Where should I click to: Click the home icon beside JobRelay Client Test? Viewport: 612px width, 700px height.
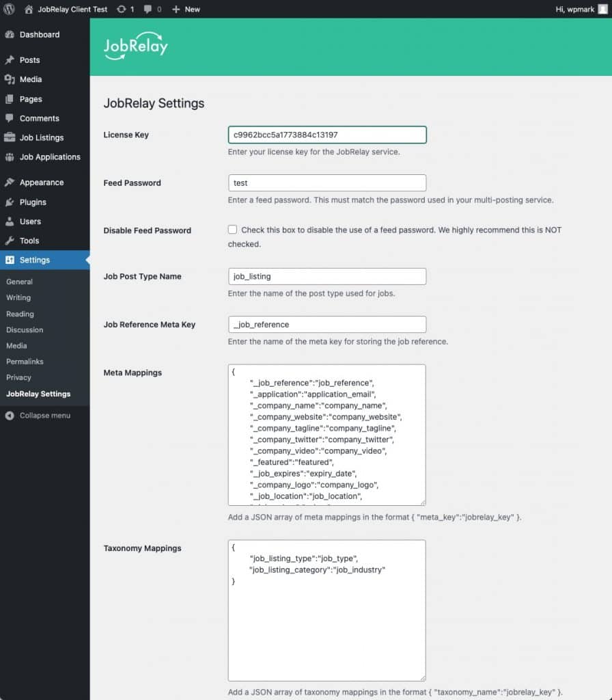[29, 9]
